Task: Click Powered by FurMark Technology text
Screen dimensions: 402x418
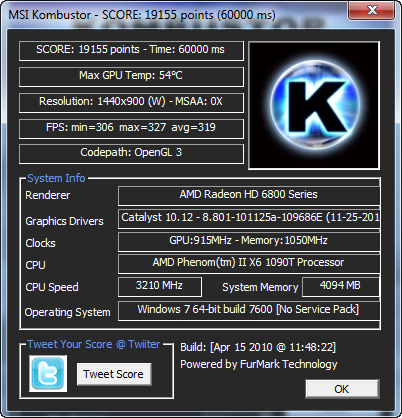Action: (259, 364)
